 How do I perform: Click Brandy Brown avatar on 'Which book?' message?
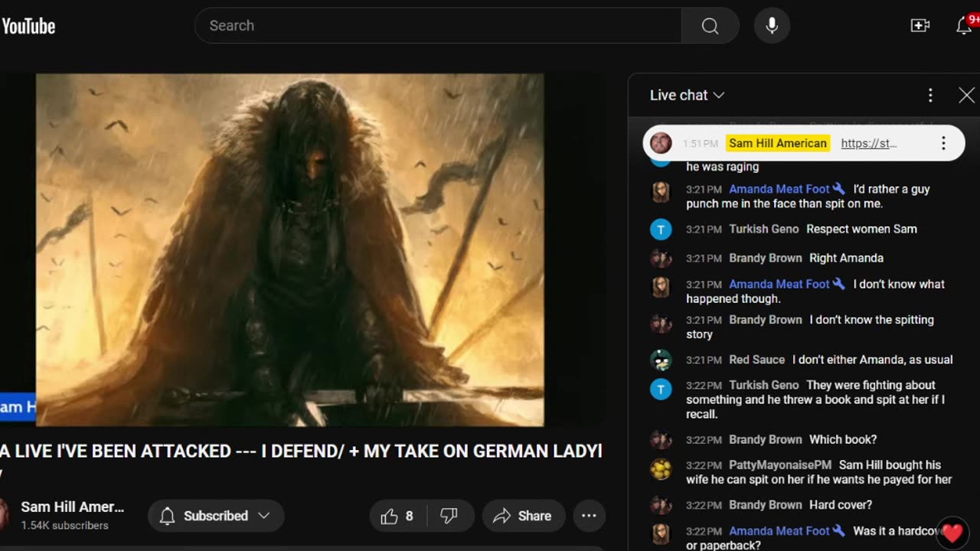point(661,439)
